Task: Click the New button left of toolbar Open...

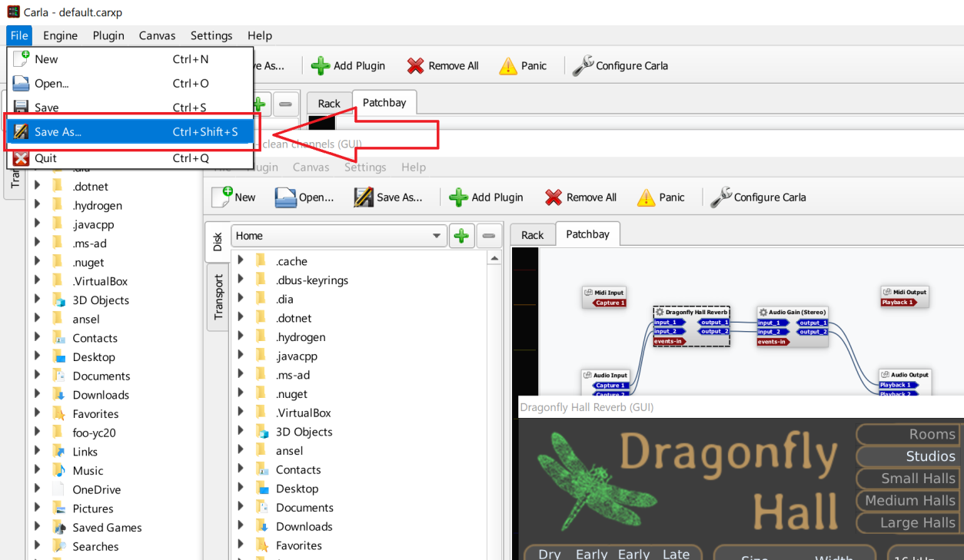Action: coord(234,197)
